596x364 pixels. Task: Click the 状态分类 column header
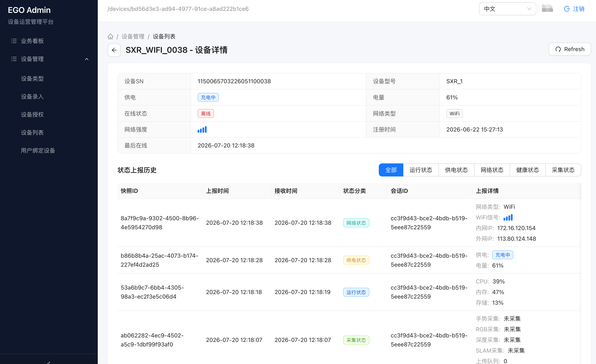click(x=354, y=191)
